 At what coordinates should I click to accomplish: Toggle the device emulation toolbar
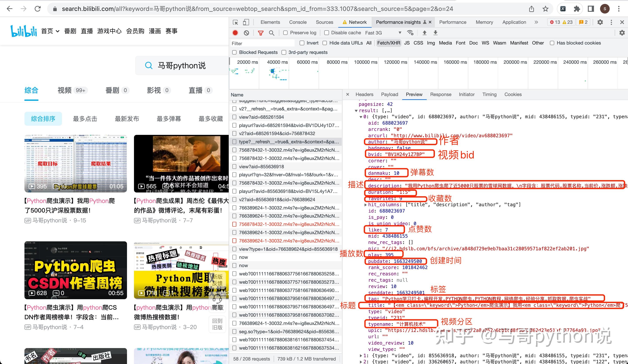(x=246, y=22)
